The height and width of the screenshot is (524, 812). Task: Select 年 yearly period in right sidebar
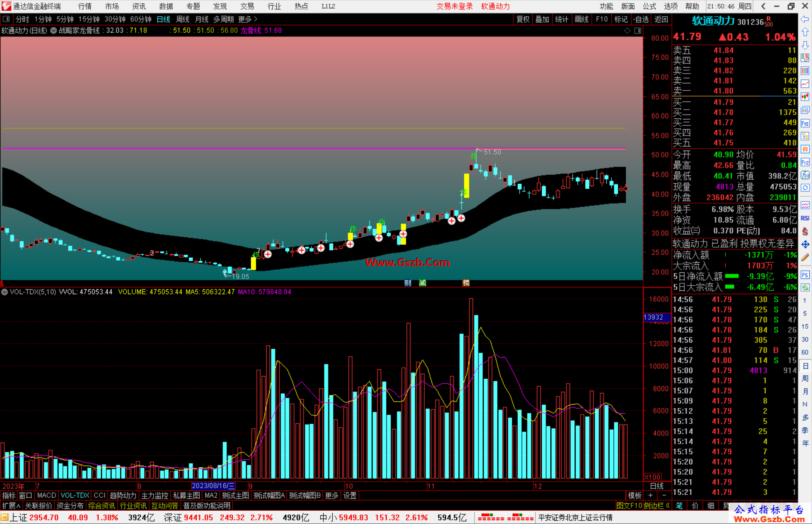[x=805, y=443]
